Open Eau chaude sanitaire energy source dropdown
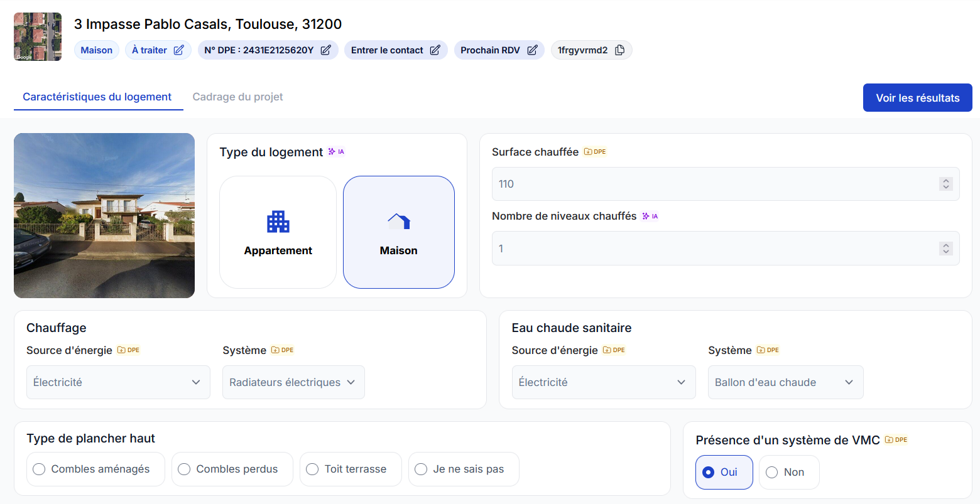980x504 pixels. coord(604,382)
